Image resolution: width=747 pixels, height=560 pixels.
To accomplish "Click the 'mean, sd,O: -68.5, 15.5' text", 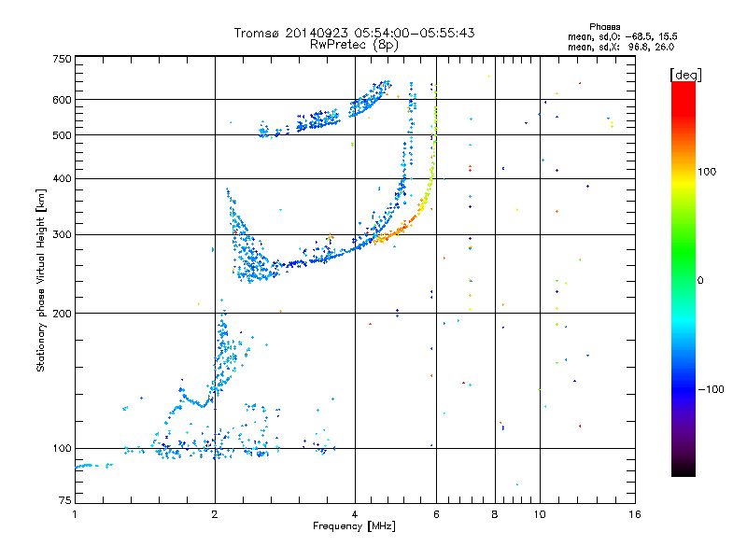I will pyautogui.click(x=622, y=36).
